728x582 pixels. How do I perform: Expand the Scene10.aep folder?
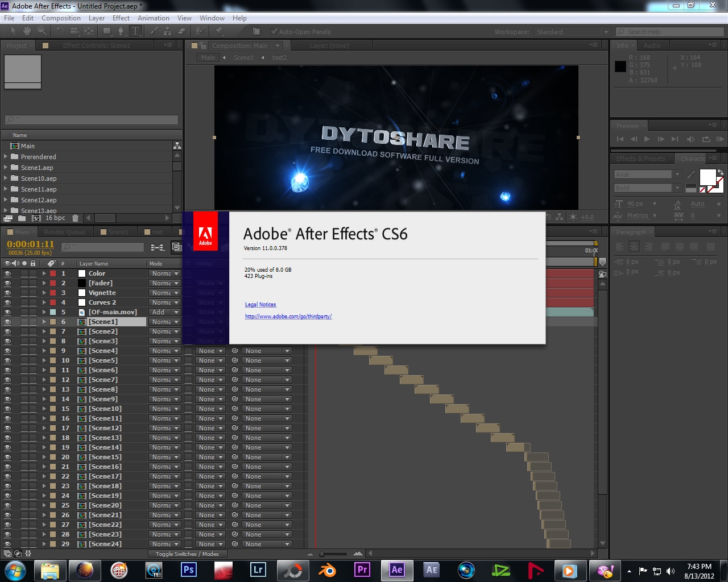[x=6, y=178]
